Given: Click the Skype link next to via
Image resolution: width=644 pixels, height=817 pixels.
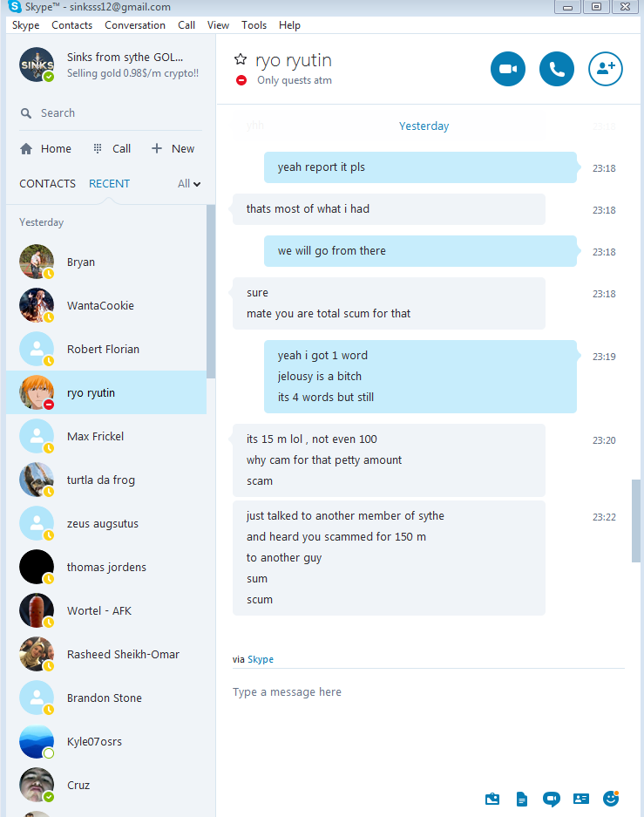Looking at the screenshot, I should (261, 659).
